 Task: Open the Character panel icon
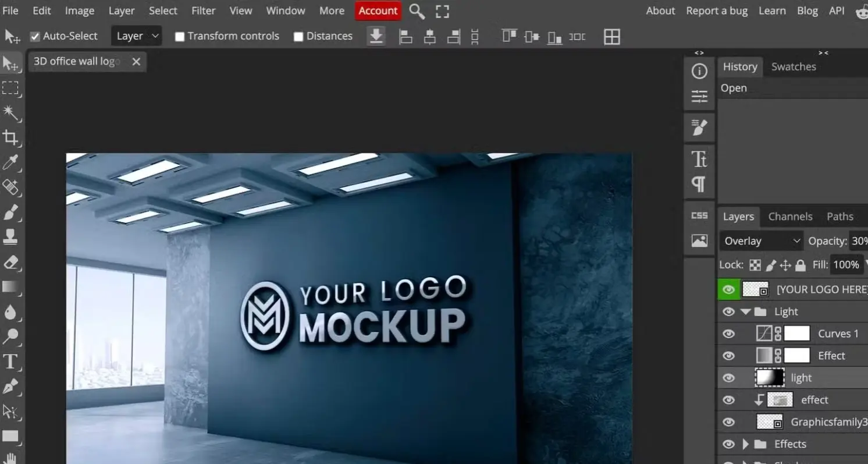[x=699, y=158]
